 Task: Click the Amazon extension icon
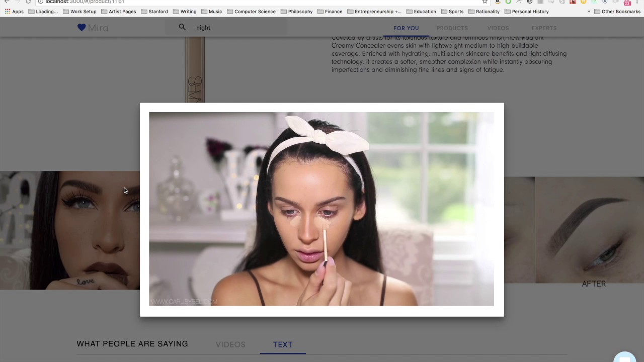pos(498,2)
